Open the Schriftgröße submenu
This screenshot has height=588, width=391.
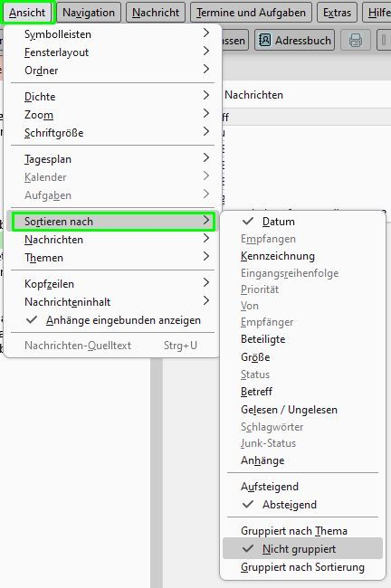click(112, 133)
